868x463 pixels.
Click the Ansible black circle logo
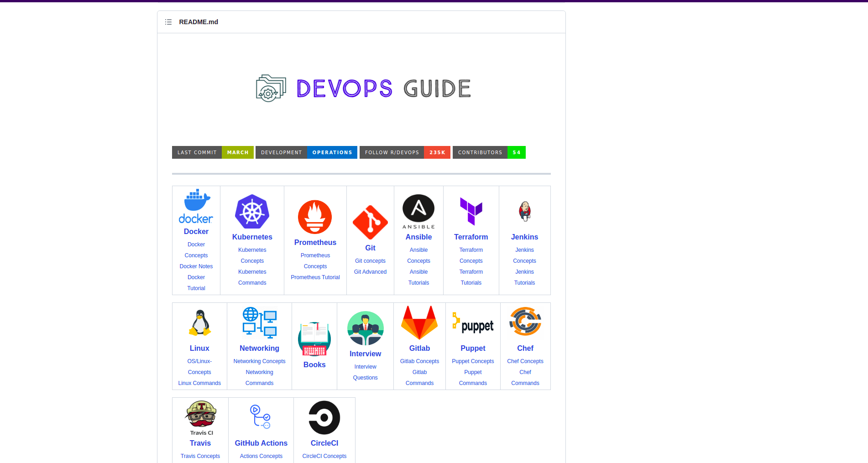coord(418,212)
